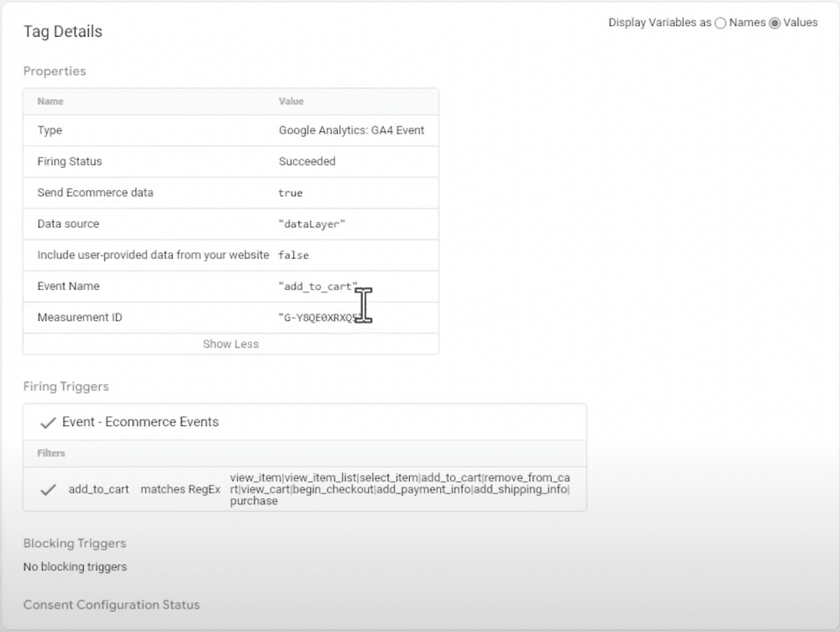Click the Properties section header
Image resolution: width=840 pixels, height=632 pixels.
pos(54,71)
